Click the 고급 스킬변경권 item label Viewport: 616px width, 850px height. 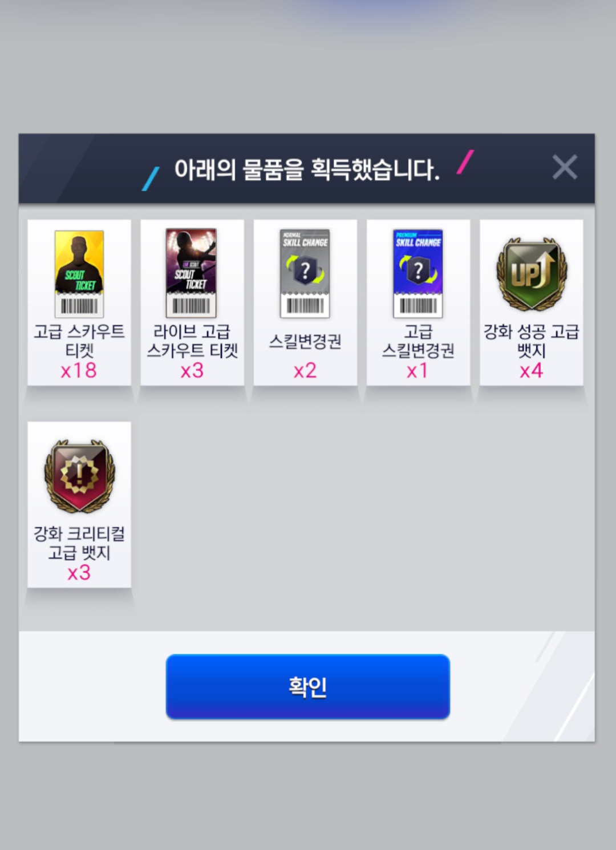point(418,341)
